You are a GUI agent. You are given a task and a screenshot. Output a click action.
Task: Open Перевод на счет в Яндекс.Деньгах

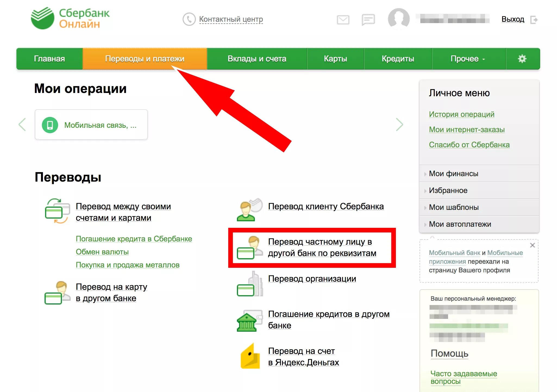click(x=303, y=357)
